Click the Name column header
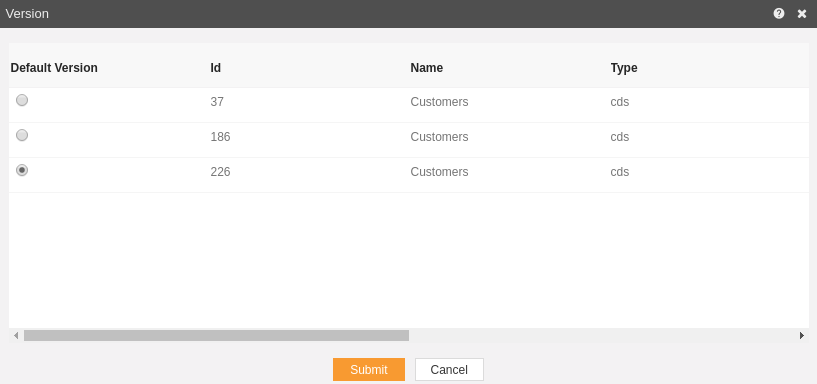 tap(427, 68)
